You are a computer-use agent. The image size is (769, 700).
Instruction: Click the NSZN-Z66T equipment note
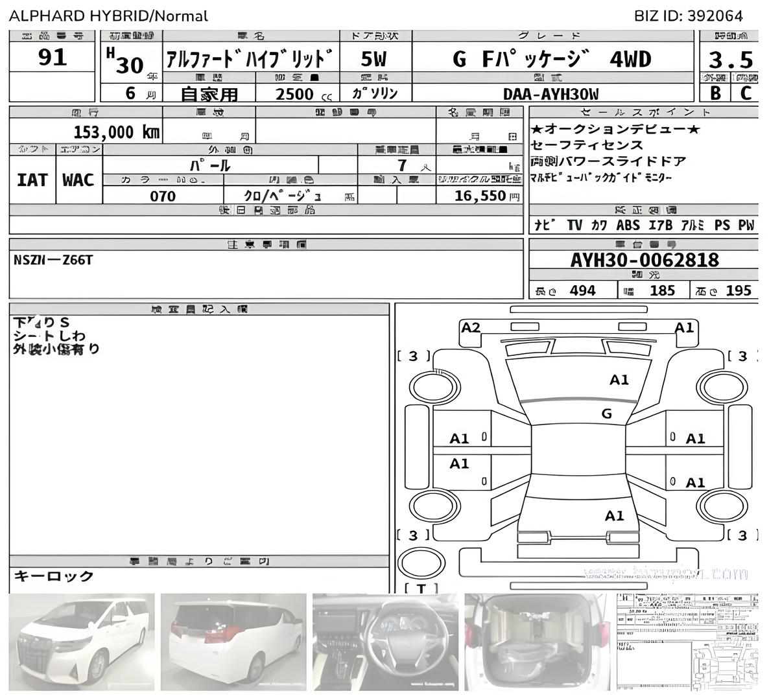53,261
